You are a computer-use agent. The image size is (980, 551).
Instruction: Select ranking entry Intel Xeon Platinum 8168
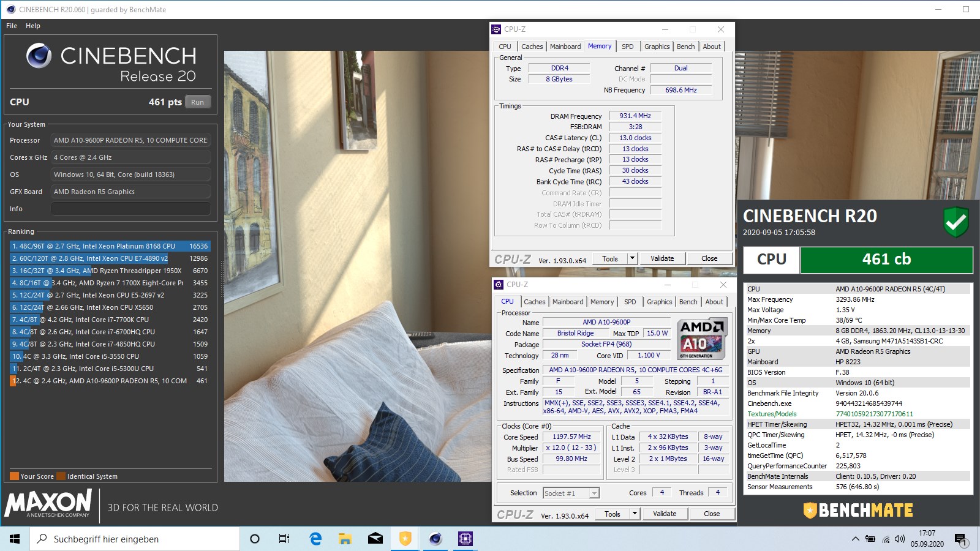tap(110, 246)
